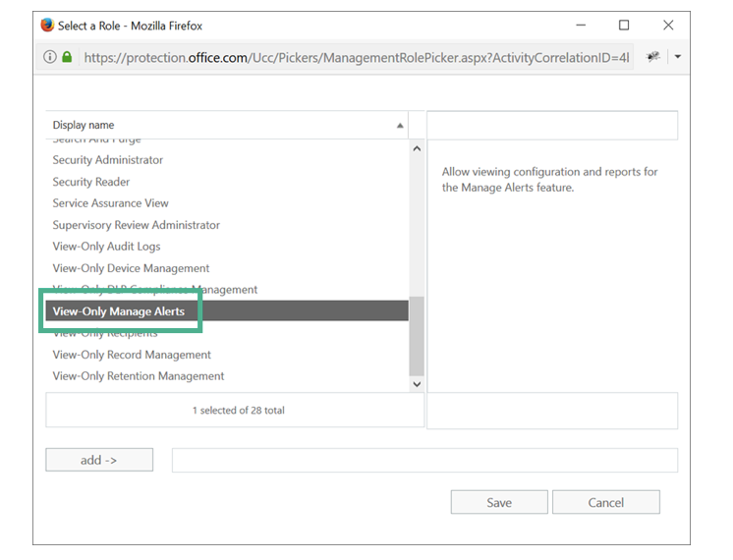
Task: Select the Security Reader role
Action: pyautogui.click(x=91, y=182)
